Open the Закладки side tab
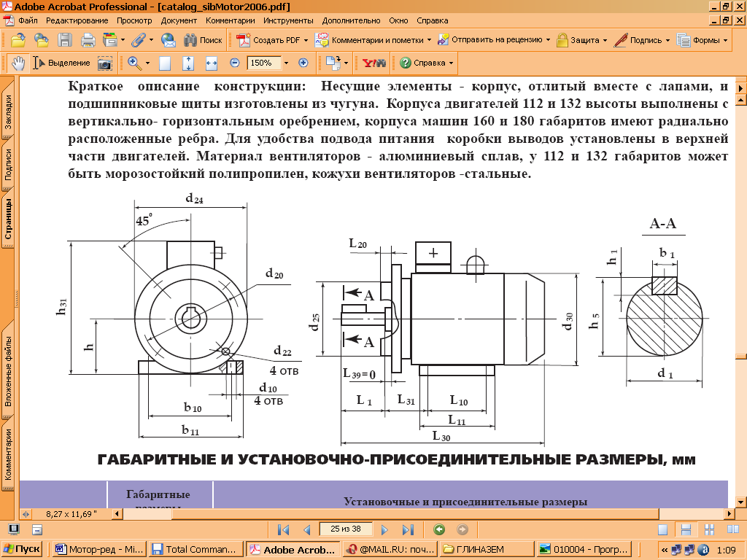Image resolution: width=747 pixels, height=560 pixels. 8,112
